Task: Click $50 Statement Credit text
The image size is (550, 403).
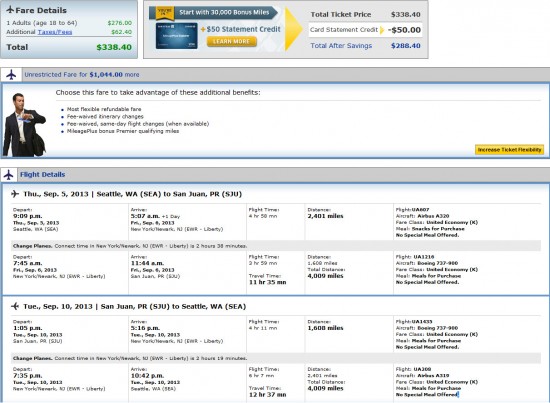Action: pos(243,29)
